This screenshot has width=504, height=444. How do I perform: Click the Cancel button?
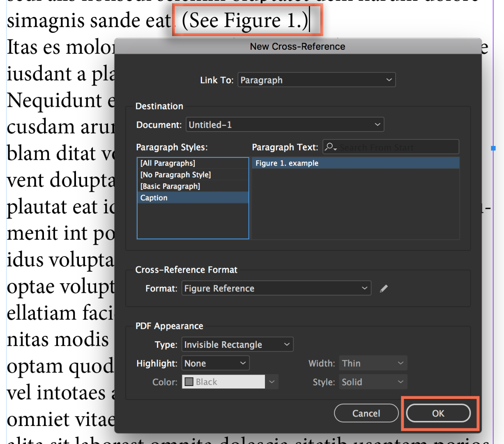[x=366, y=413]
